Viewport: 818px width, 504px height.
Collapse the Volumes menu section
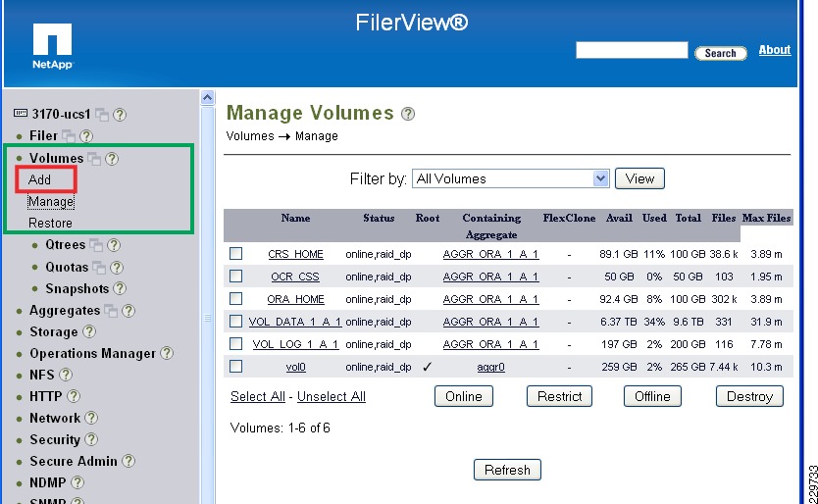click(x=56, y=158)
